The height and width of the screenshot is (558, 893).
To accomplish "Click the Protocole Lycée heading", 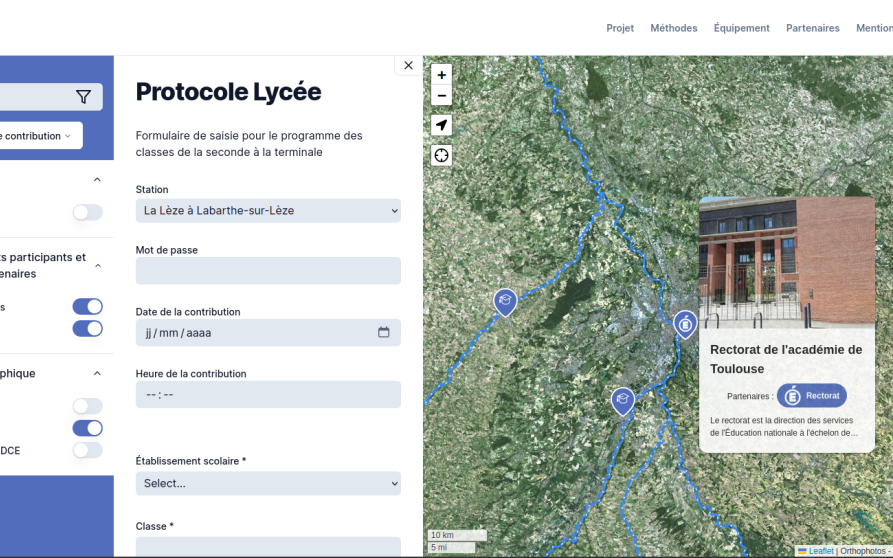I will tap(228, 92).
